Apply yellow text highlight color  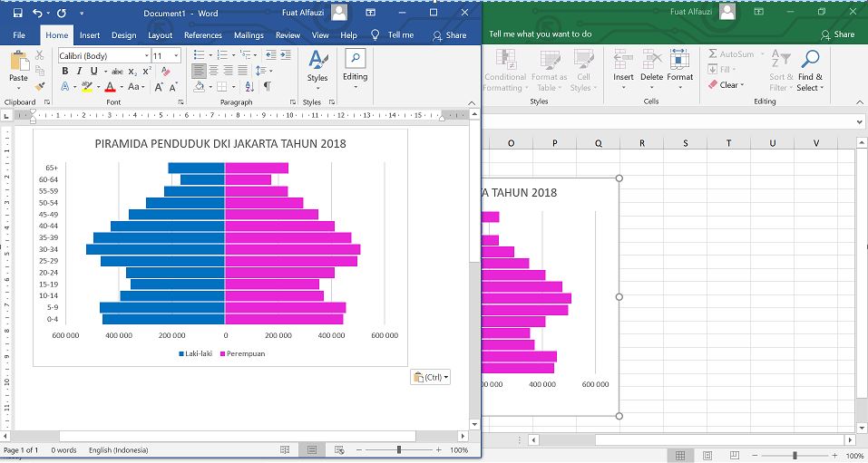pos(87,87)
